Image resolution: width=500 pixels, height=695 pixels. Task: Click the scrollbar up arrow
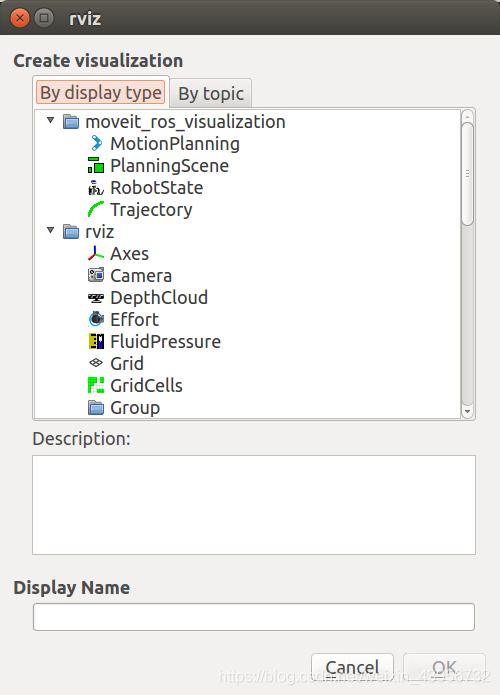[x=467, y=116]
